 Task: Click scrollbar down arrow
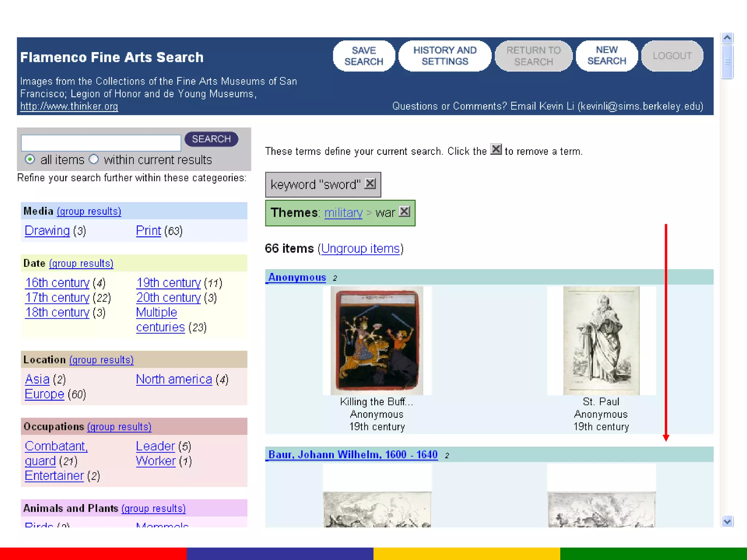point(727,521)
